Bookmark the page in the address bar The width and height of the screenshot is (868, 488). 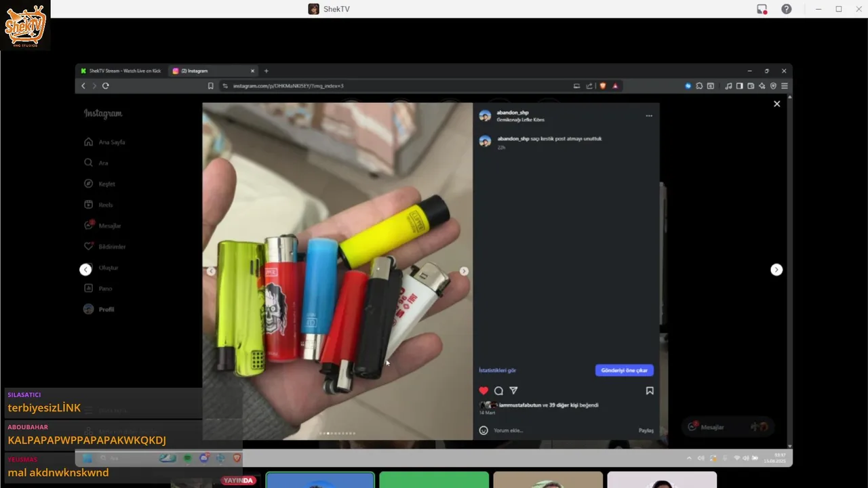point(211,86)
